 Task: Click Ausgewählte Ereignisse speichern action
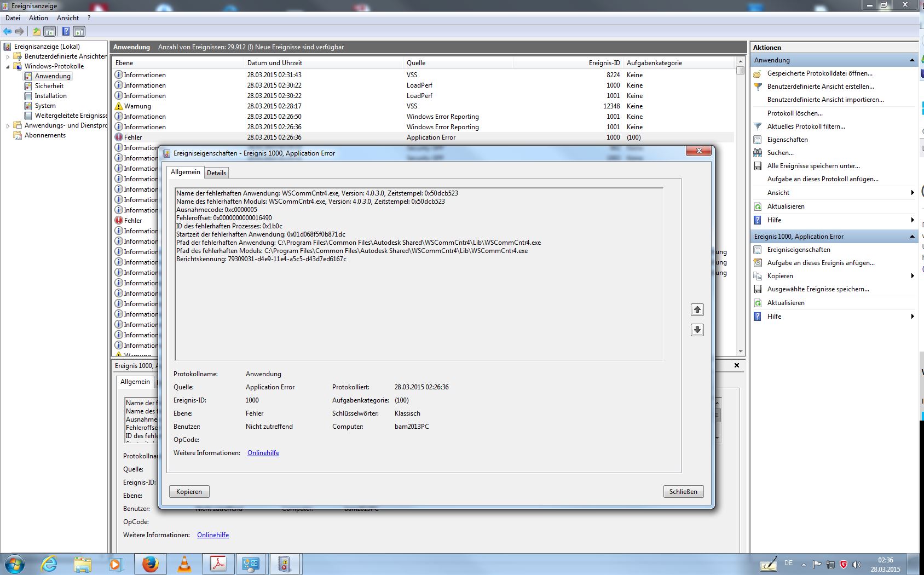818,289
